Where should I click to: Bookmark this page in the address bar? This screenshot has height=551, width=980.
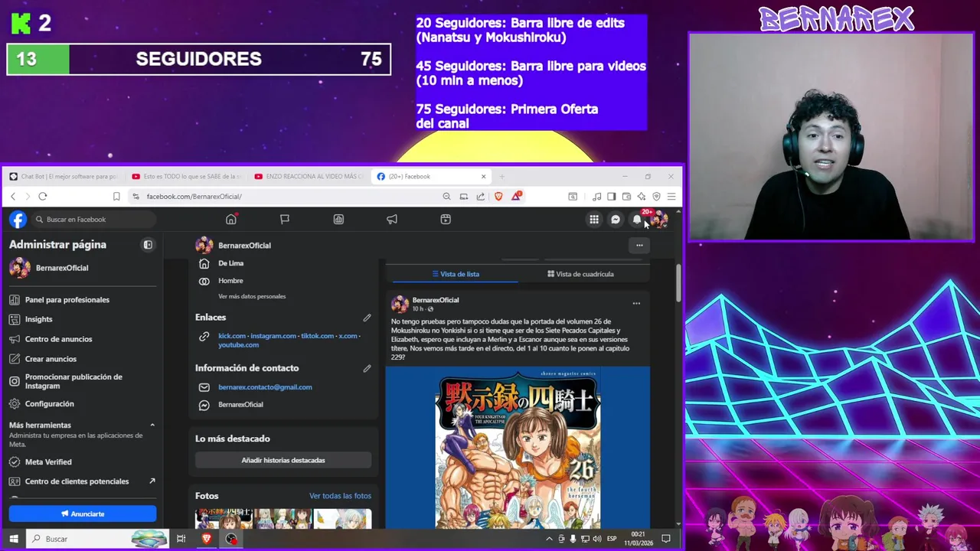pyautogui.click(x=116, y=197)
